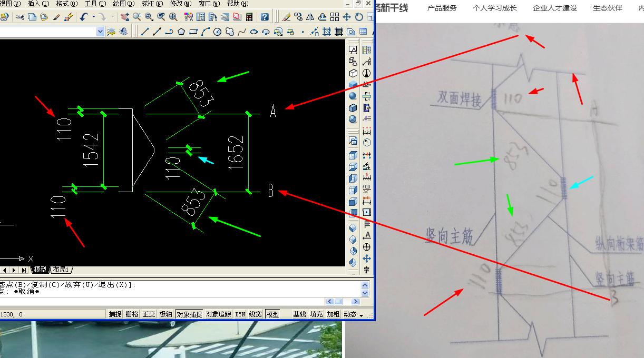
Task: Click the Layer Previous icon
Action: point(123,32)
